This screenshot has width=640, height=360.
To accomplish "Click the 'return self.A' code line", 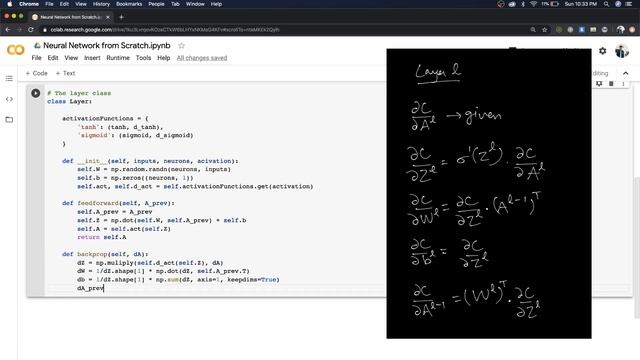I will coord(102,237).
